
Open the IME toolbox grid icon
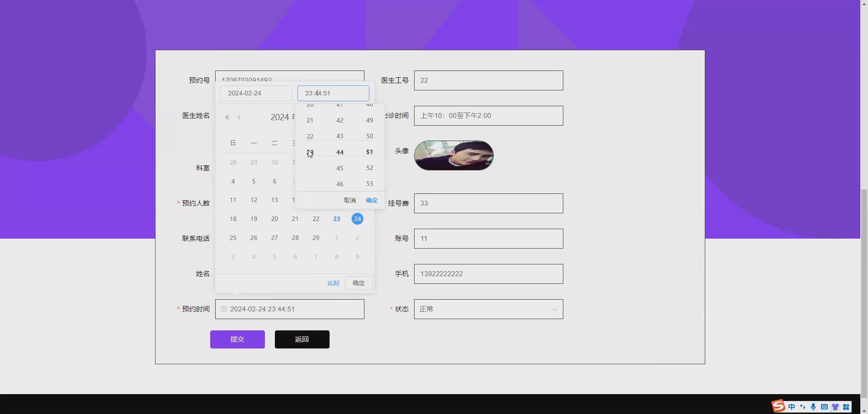[846, 407]
